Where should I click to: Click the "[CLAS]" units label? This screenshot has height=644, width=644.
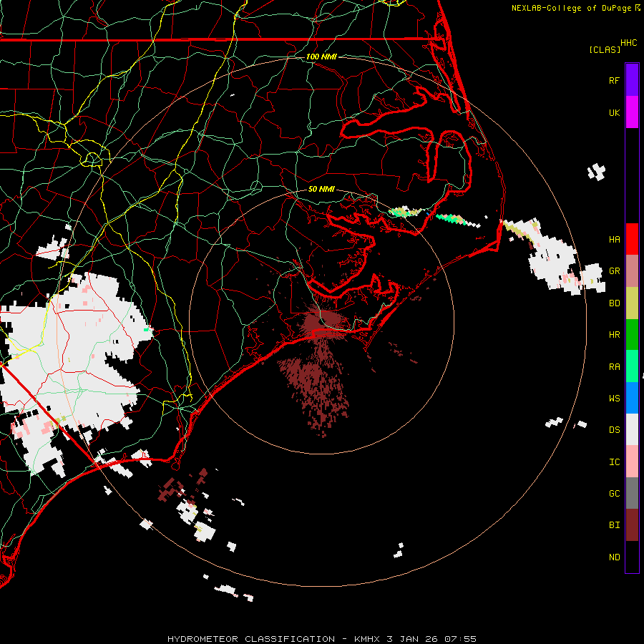click(x=605, y=49)
